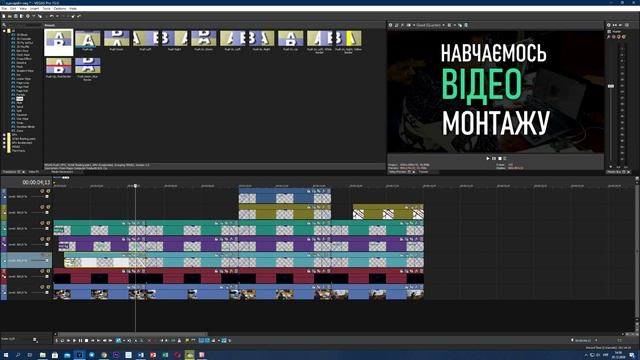Open the Insert menu
This screenshot has width=640, height=360.
coord(34,8)
